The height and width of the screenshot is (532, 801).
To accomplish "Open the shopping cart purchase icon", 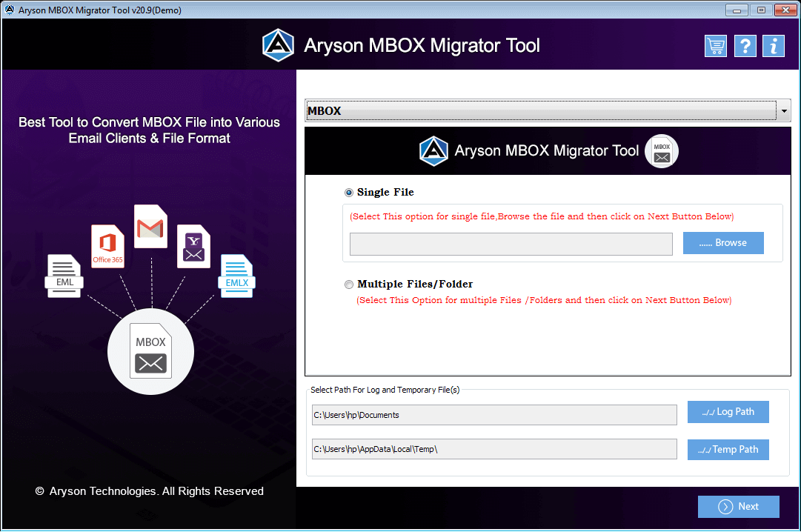I will click(716, 46).
